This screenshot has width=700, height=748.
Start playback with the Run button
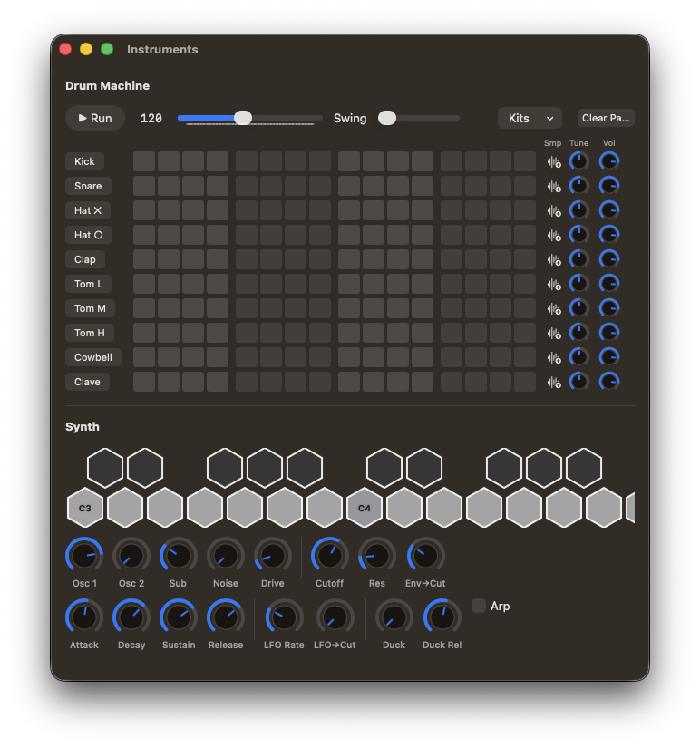tap(95, 118)
